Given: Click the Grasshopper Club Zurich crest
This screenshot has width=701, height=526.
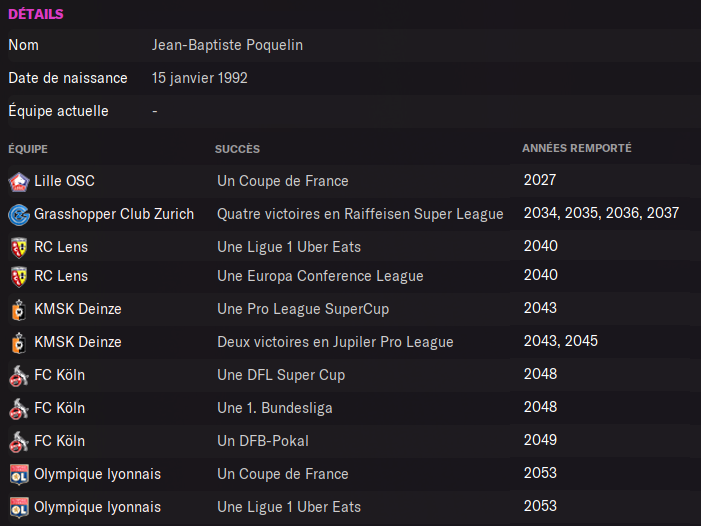Looking at the screenshot, I should tap(18, 215).
